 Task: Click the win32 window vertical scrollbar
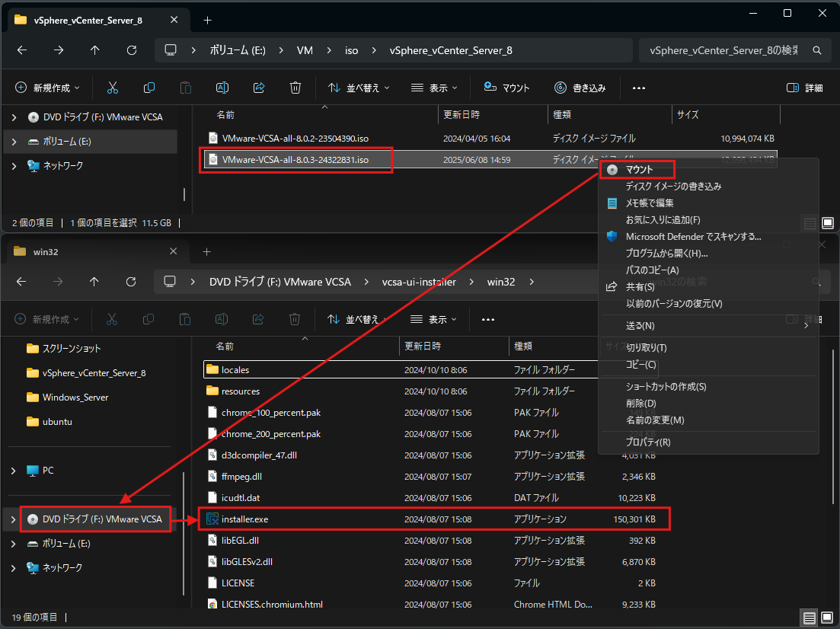click(x=833, y=426)
